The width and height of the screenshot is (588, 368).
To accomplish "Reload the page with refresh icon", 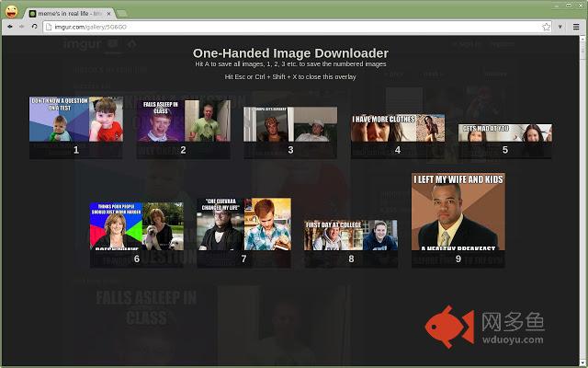I will [34, 27].
